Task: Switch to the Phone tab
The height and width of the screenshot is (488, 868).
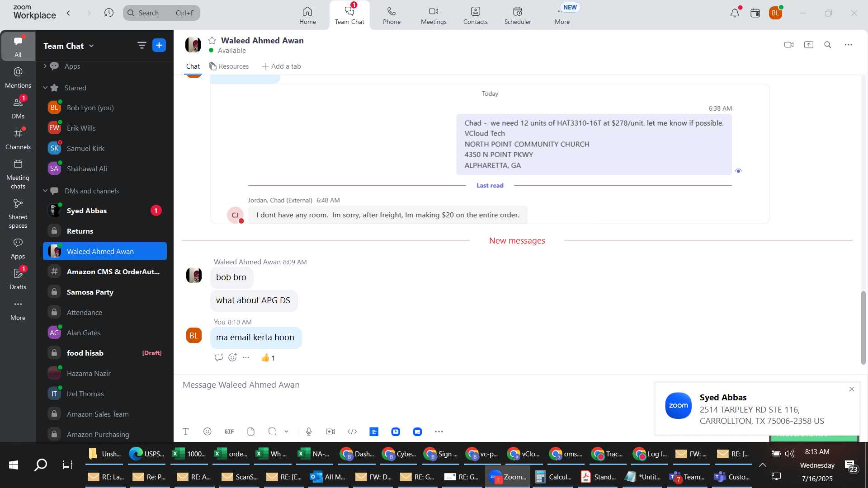Action: 392,15
